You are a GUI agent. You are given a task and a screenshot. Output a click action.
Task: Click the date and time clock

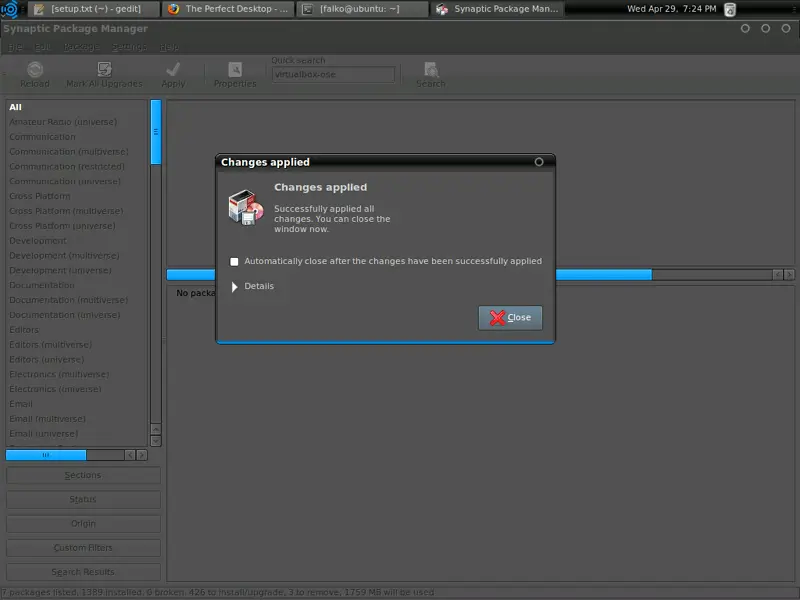671,9
